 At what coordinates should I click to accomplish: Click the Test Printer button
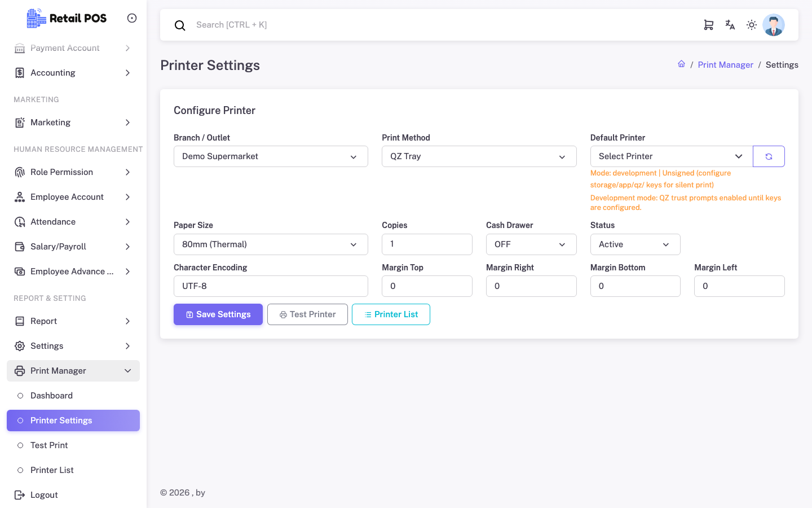[x=307, y=314]
